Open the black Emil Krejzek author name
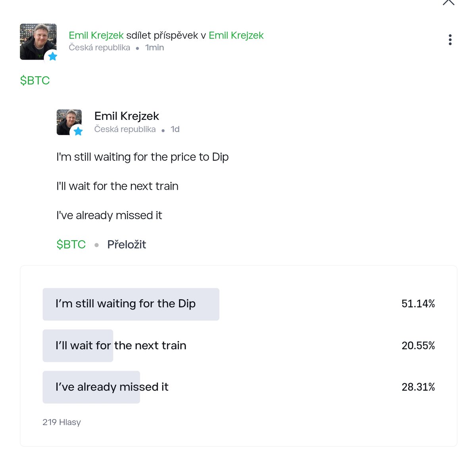The height and width of the screenshot is (464, 476). coord(127,116)
